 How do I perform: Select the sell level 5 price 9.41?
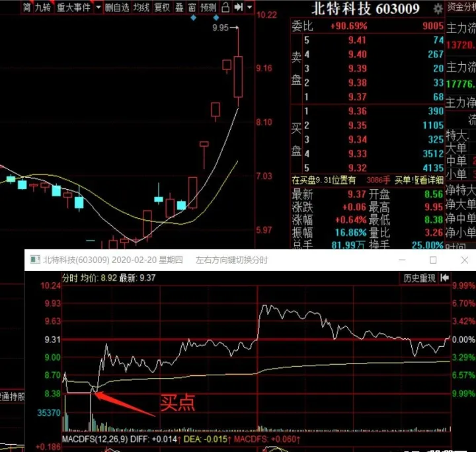coord(357,40)
